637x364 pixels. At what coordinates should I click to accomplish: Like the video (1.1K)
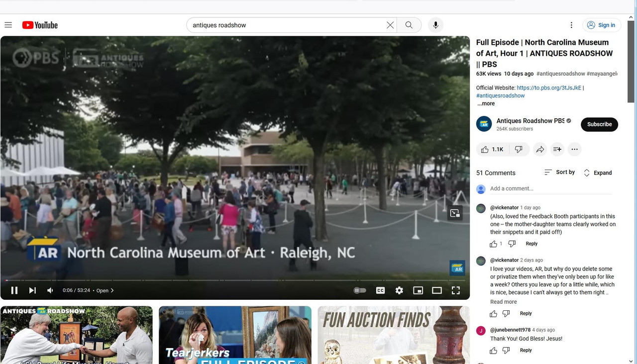click(x=492, y=149)
